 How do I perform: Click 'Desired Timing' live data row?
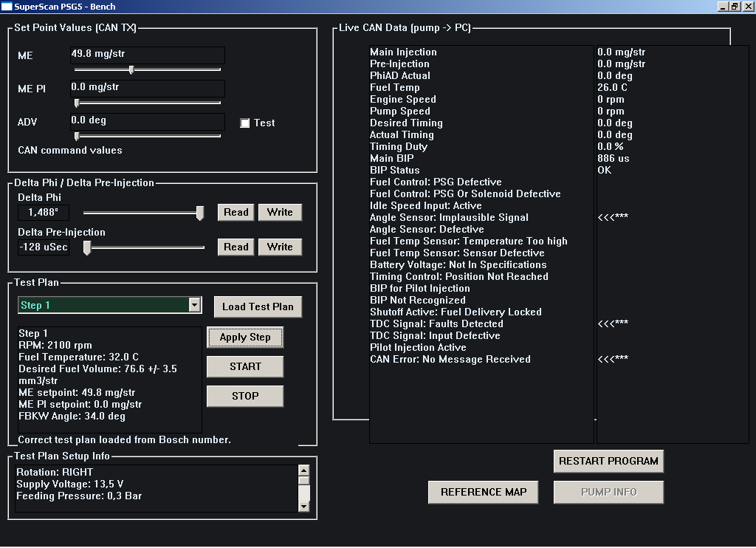pos(406,123)
